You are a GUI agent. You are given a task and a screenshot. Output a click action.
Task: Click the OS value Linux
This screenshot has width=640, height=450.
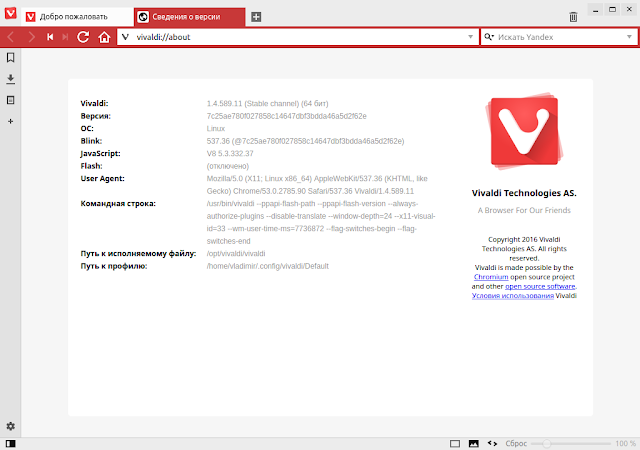click(x=216, y=129)
